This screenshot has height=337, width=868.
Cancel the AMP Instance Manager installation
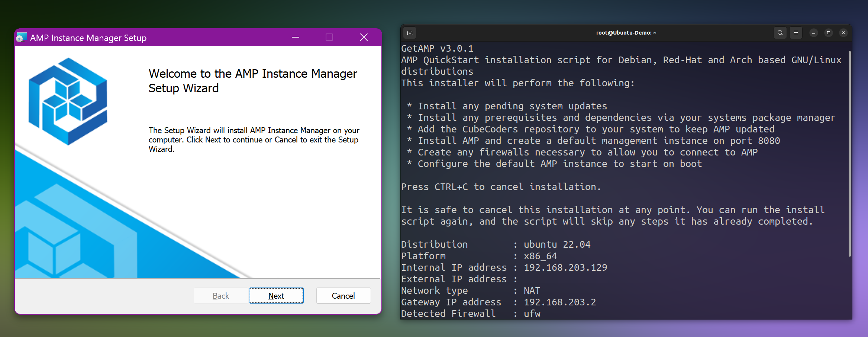343,295
